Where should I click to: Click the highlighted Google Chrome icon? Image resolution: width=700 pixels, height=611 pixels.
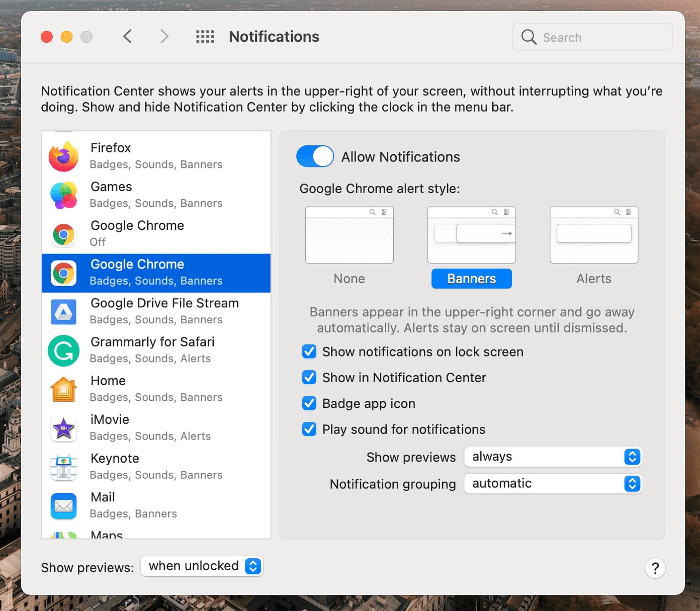(x=63, y=273)
